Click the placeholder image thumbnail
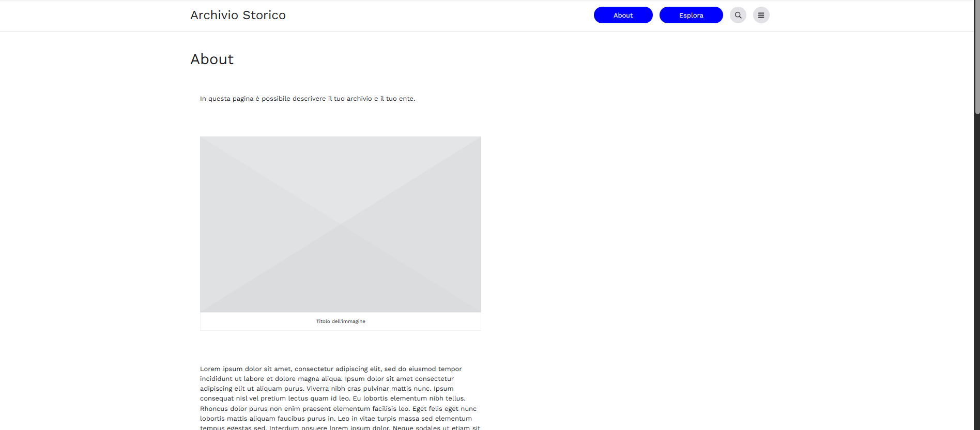The image size is (980, 430). tap(341, 224)
